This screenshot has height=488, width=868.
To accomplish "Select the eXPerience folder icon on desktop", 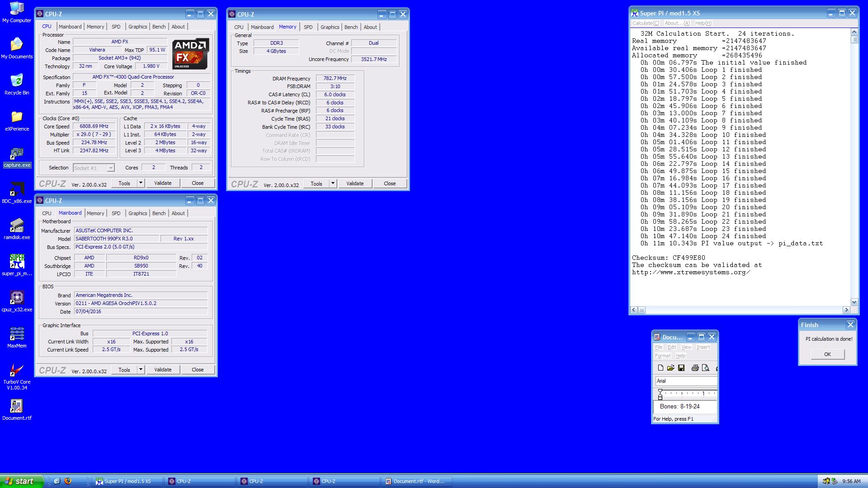I will point(17,121).
